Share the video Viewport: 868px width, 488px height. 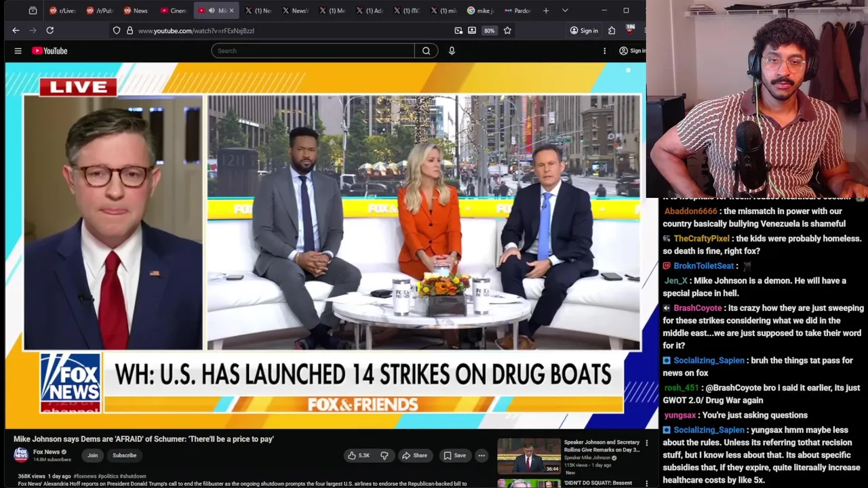414,455
